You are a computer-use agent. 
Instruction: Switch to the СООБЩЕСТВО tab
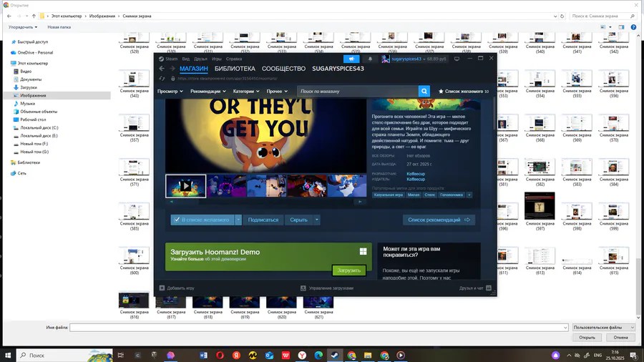tap(283, 69)
